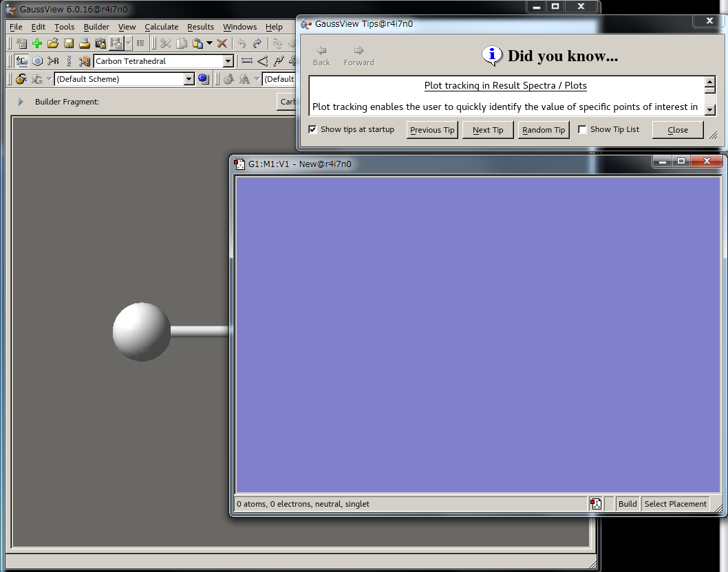Viewport: 728px width, 572px height.
Task: Enable the Show Tip List checkbox
Action: coord(582,129)
